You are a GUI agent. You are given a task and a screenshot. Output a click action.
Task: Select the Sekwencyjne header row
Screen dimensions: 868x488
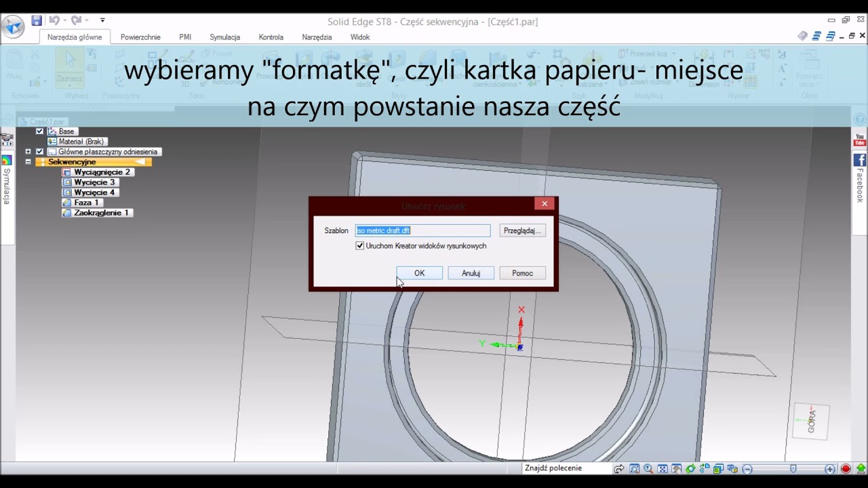tap(93, 162)
